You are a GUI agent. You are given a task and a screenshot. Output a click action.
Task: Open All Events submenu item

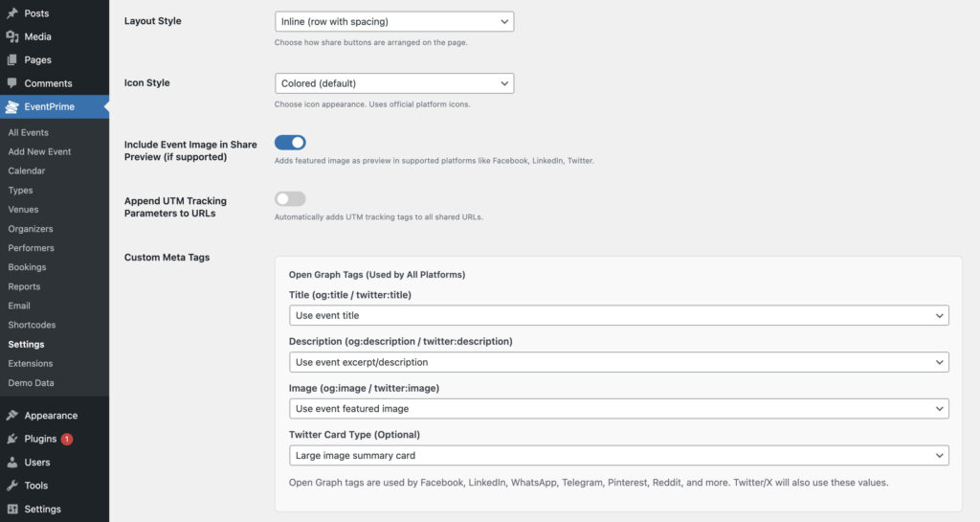click(29, 132)
